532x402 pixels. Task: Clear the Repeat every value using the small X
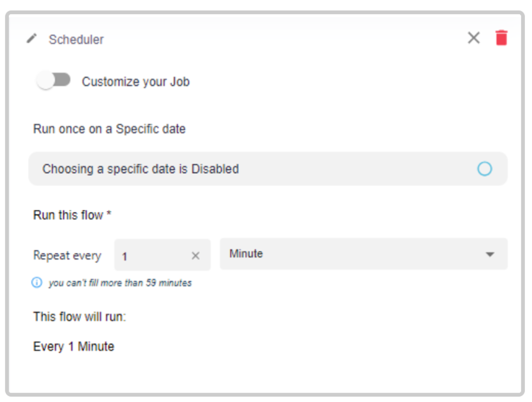point(195,256)
